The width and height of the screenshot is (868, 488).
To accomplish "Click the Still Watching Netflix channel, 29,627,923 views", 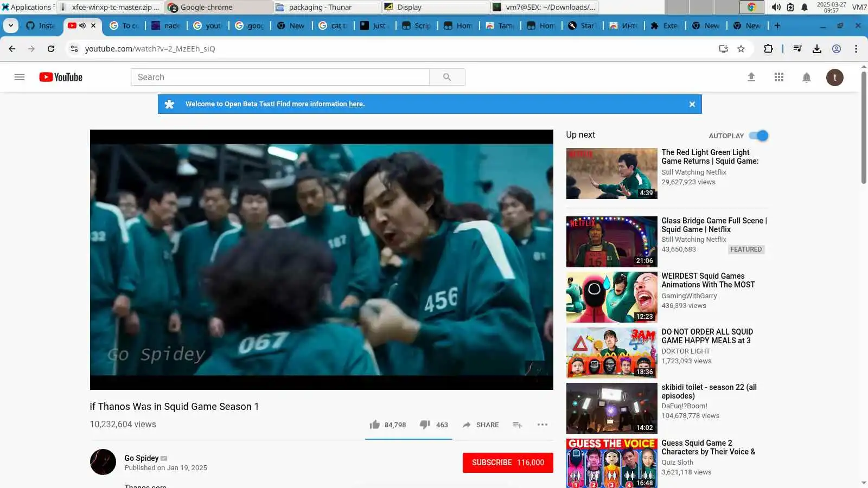I will [694, 172].
